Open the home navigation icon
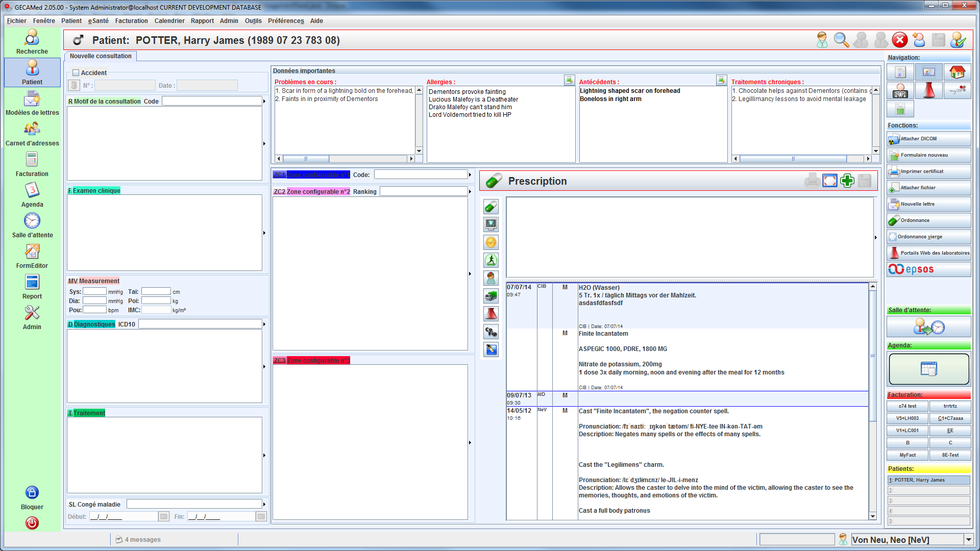 957,72
